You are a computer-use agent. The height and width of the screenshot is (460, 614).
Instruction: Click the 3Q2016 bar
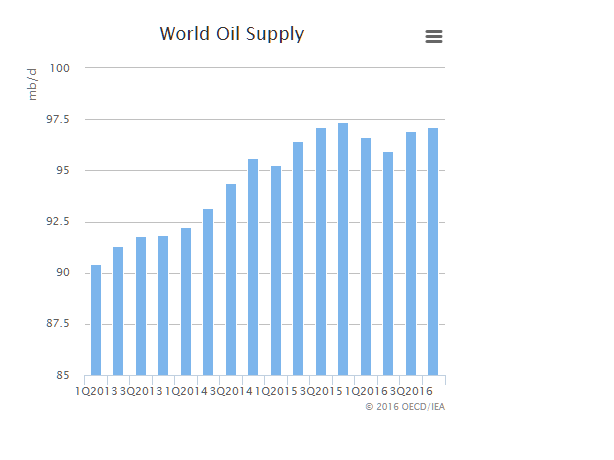pyautogui.click(x=411, y=253)
